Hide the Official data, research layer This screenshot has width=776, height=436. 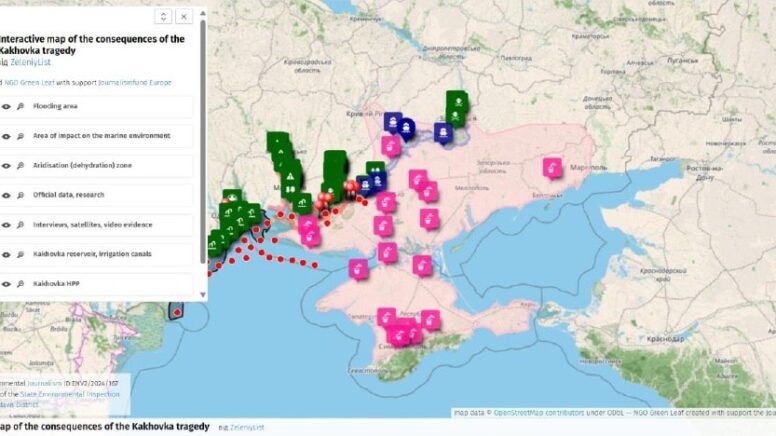6,195
